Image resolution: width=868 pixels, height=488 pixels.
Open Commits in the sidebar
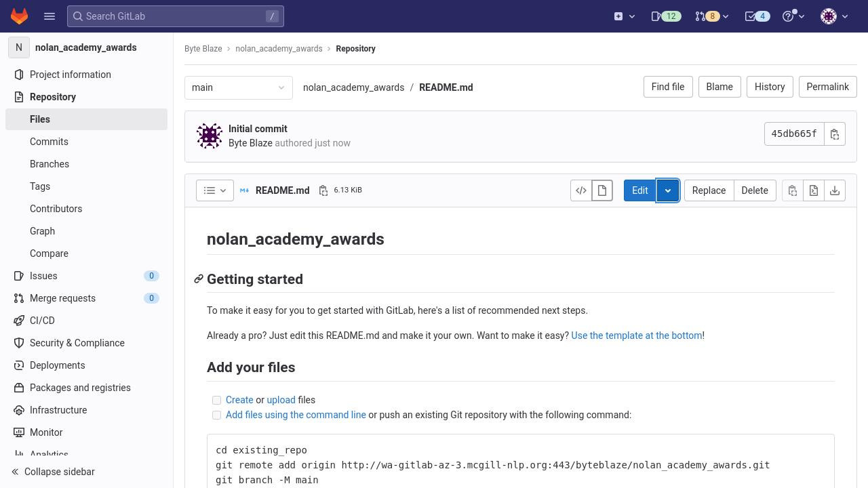coord(87,142)
